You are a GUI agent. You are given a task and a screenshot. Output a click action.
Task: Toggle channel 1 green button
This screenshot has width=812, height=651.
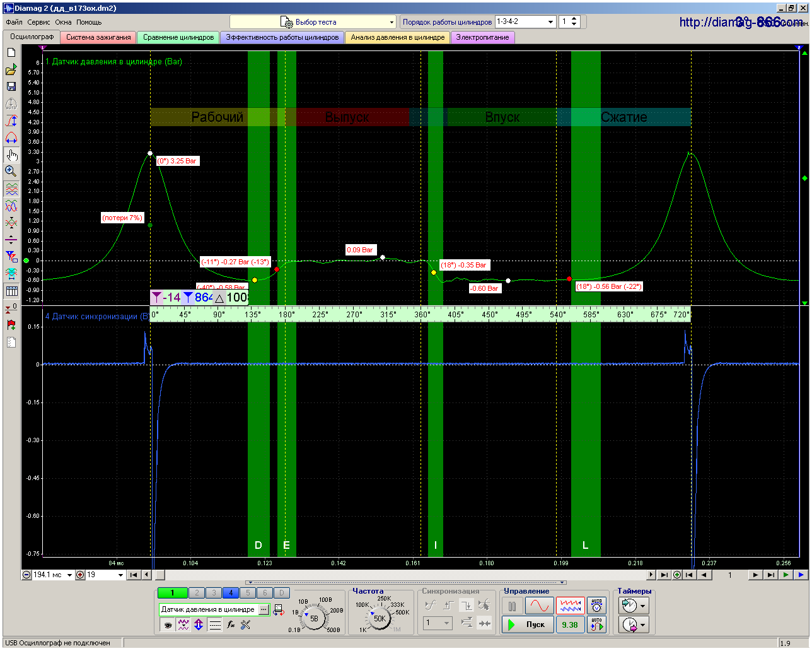pos(172,593)
